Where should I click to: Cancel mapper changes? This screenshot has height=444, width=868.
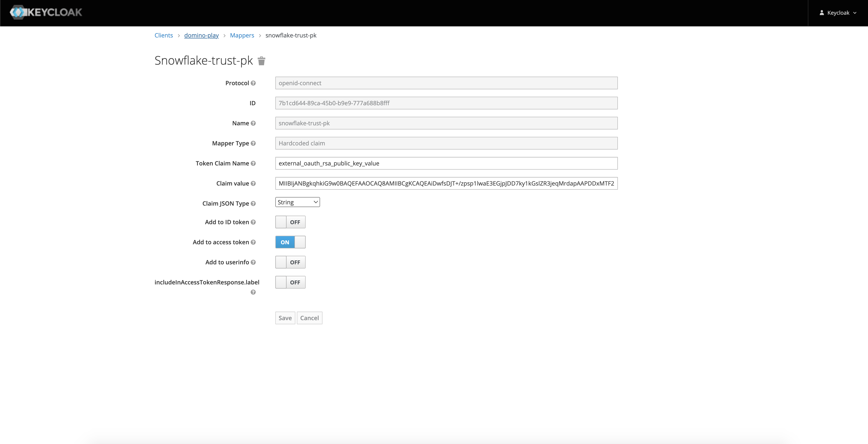coord(309,318)
